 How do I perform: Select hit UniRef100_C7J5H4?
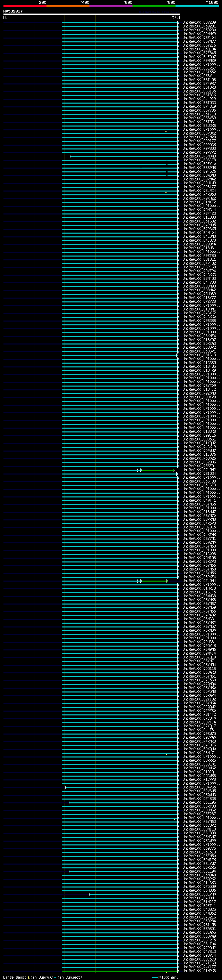point(199,581)
